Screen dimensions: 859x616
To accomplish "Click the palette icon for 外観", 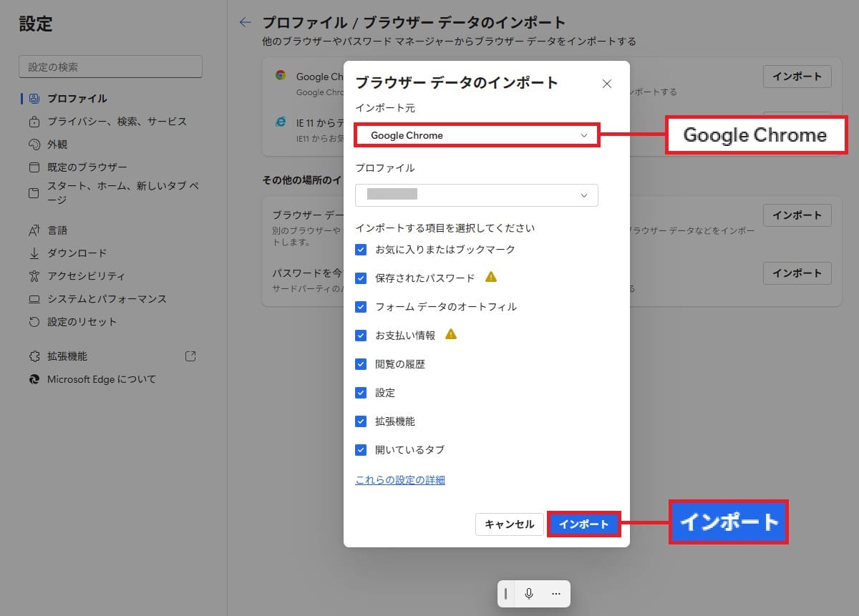I will click(34, 145).
